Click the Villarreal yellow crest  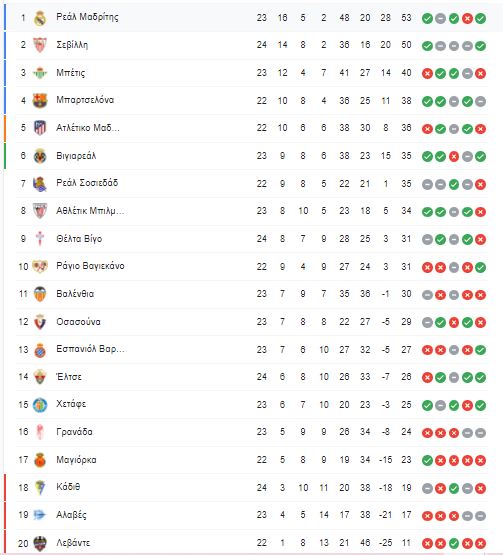tap(40, 156)
